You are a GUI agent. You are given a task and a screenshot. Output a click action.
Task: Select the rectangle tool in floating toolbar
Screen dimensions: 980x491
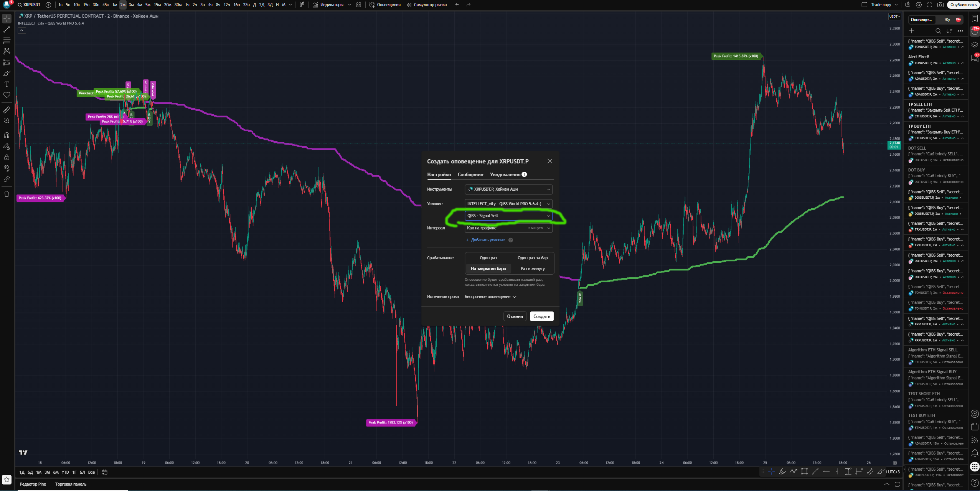804,471
